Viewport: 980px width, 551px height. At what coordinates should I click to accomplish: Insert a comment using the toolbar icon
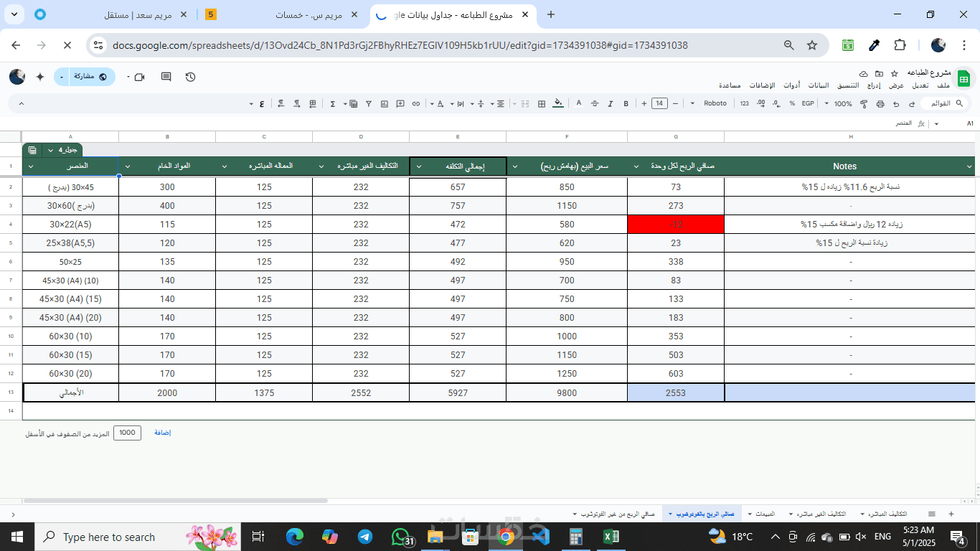pyautogui.click(x=400, y=104)
